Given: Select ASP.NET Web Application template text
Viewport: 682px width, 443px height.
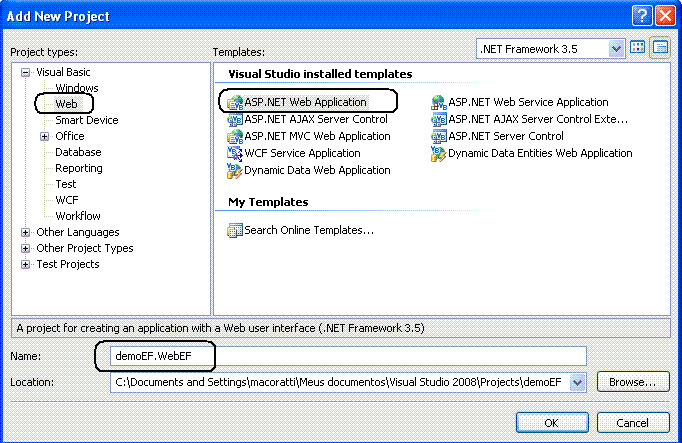Looking at the screenshot, I should [x=305, y=103].
